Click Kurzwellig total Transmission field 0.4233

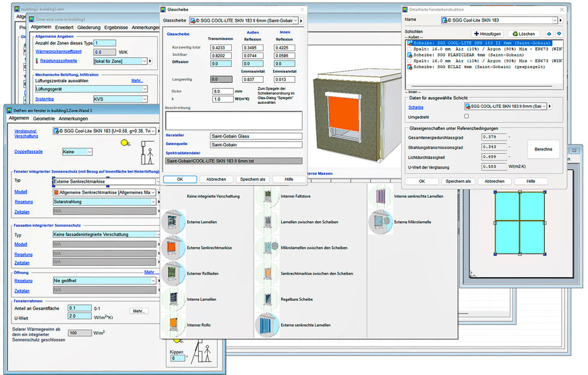pyautogui.click(x=221, y=48)
